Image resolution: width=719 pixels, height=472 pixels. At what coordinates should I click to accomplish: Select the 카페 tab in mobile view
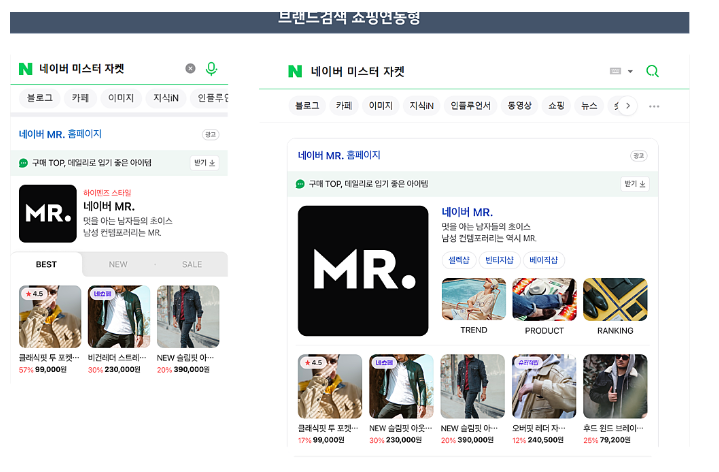80,98
